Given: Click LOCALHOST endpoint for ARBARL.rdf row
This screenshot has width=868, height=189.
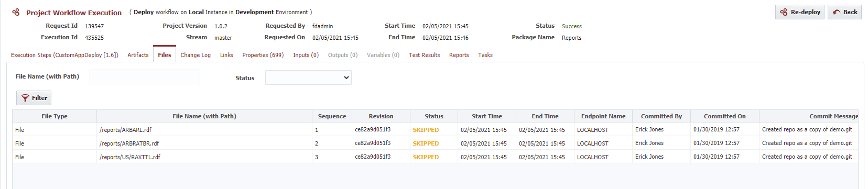Looking at the screenshot, I should pyautogui.click(x=593, y=130).
